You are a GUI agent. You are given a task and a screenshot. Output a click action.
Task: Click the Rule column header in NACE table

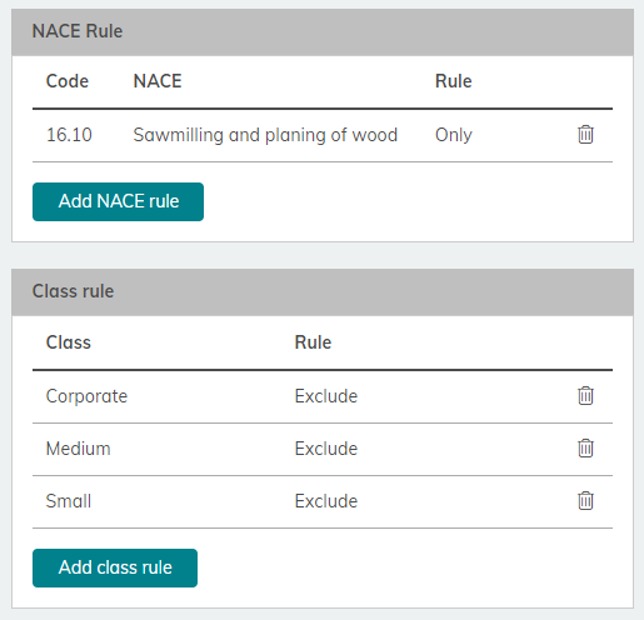pos(453,81)
